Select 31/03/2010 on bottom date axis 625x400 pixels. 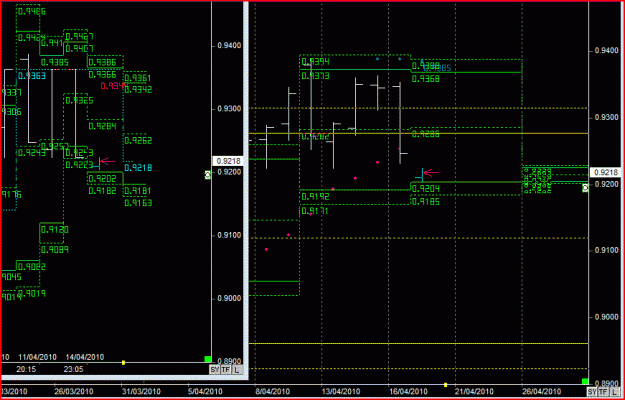pyautogui.click(x=141, y=391)
